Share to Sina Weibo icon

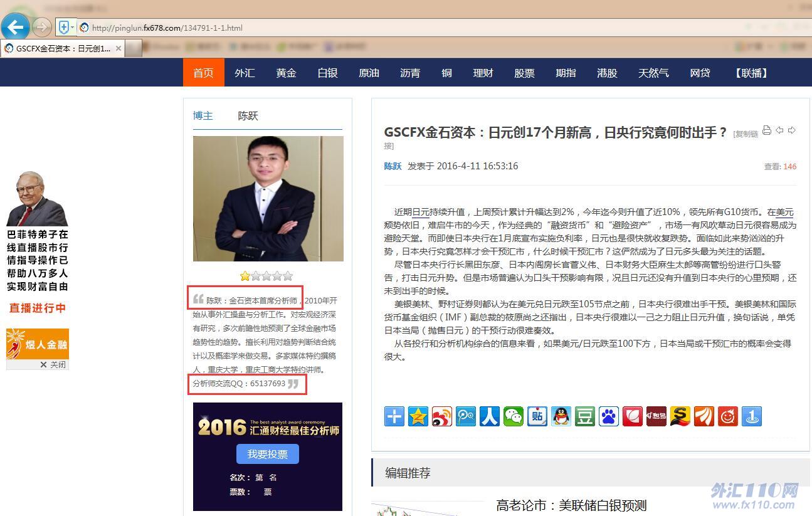tap(442, 416)
